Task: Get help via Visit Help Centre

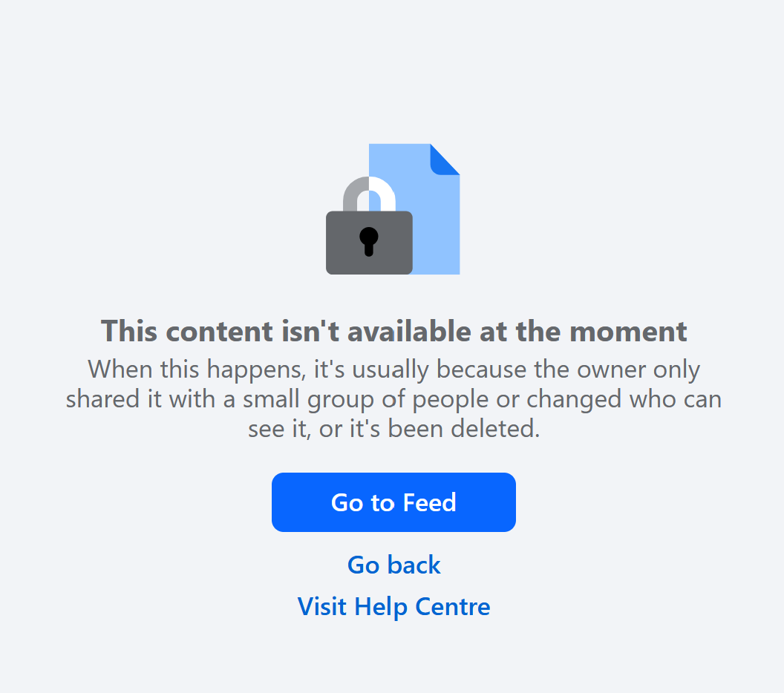Action: coord(393,607)
